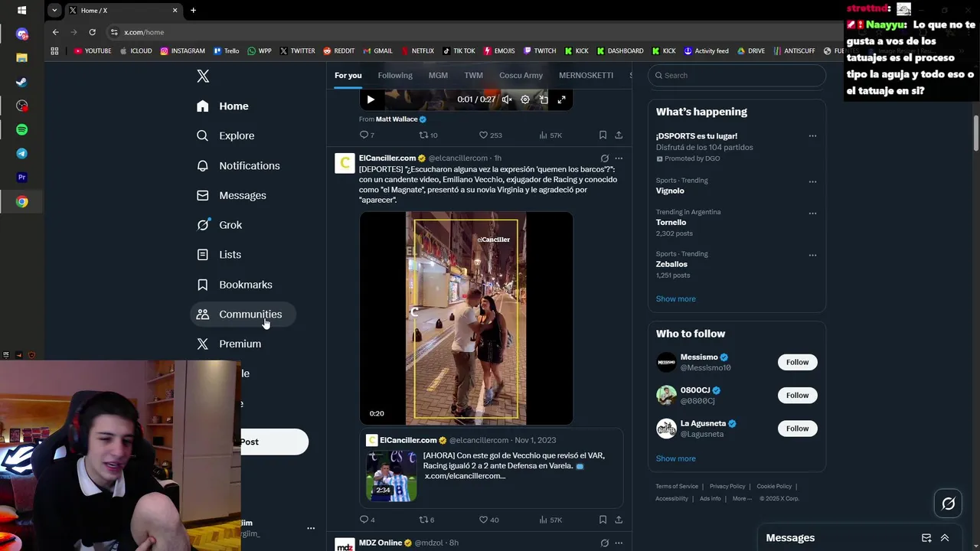The image size is (980, 551).
Task: Follow La Agusneta account
Action: pos(797,428)
